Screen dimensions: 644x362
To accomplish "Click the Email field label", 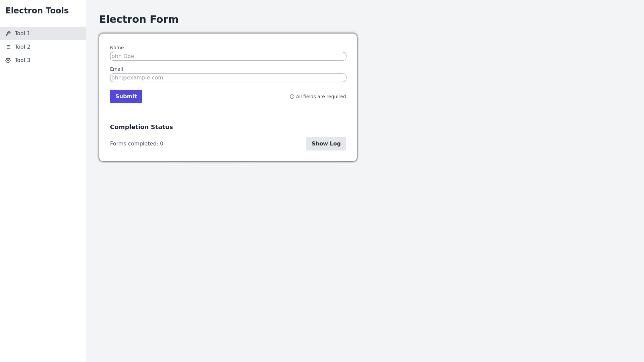I will [116, 69].
